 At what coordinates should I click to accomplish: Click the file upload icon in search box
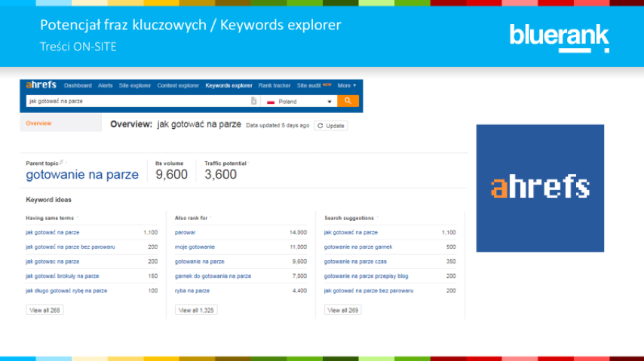254,101
